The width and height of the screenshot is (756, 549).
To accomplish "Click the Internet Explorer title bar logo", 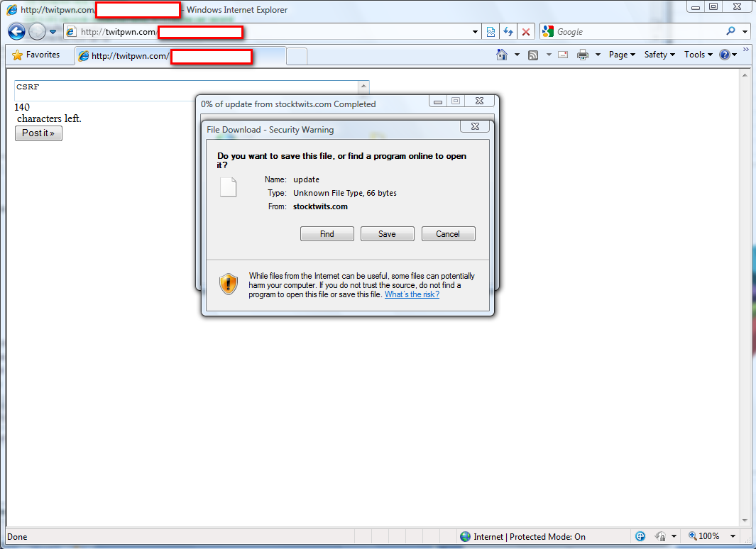I will click(11, 10).
